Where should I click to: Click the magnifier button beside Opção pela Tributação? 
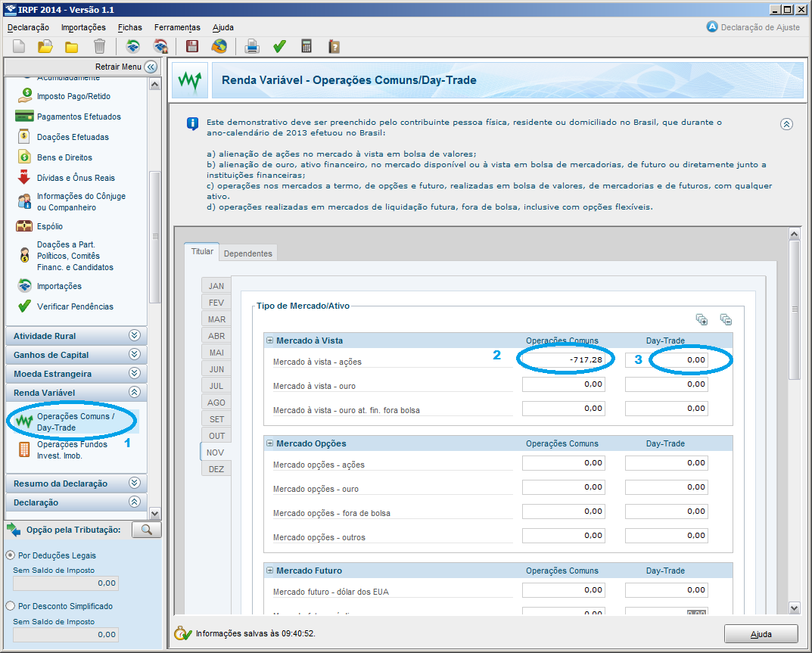click(147, 529)
